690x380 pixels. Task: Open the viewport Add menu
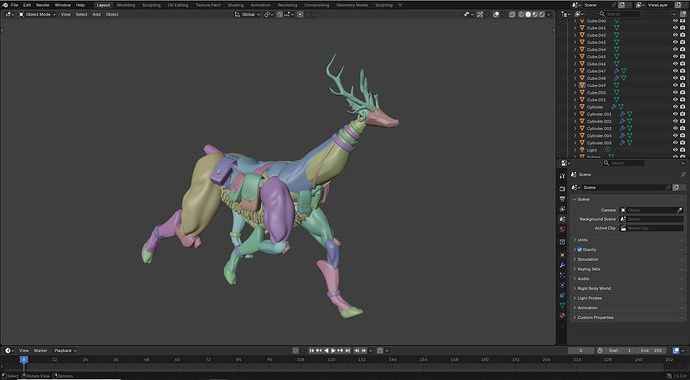pyautogui.click(x=96, y=14)
